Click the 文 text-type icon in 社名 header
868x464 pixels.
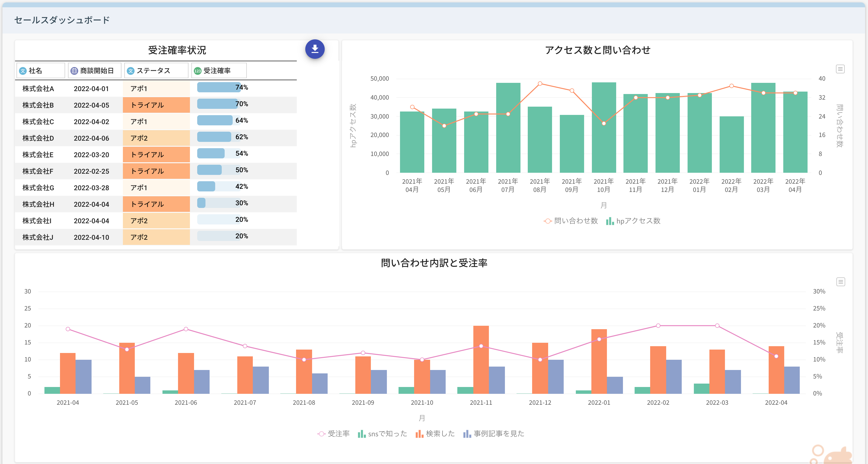click(x=23, y=70)
